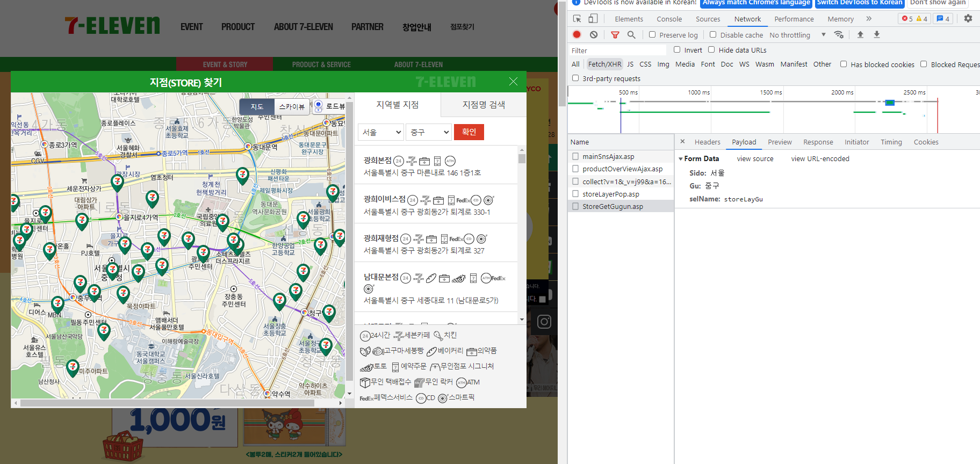980x464 pixels.
Task: Click the 7-ELEVEN site logo
Action: 112,25
